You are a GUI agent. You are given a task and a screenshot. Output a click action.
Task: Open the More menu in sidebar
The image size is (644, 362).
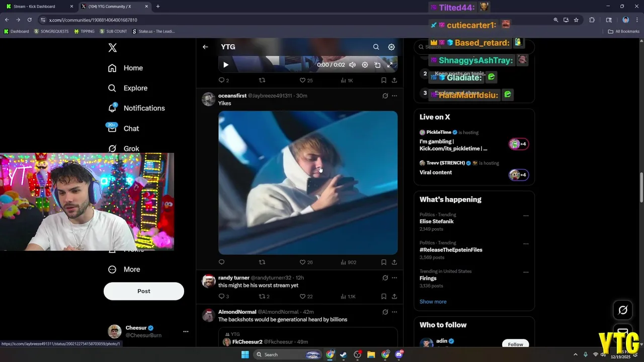(x=124, y=269)
